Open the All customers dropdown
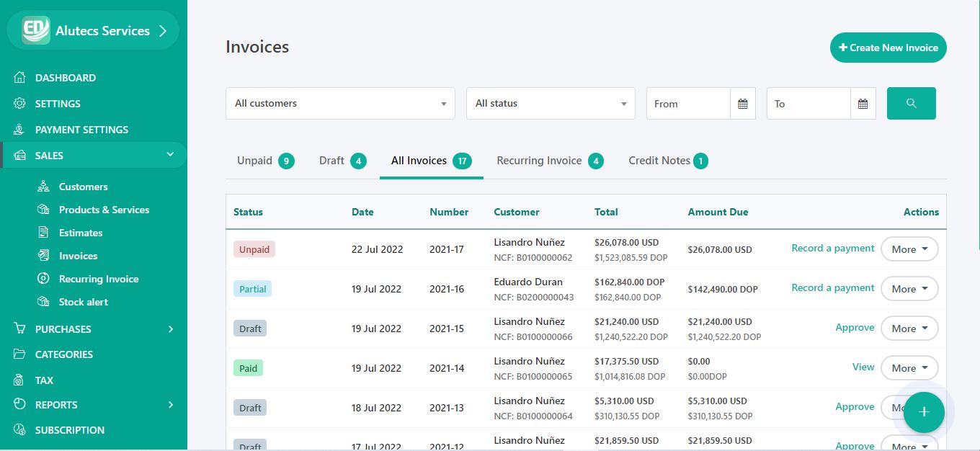 [340, 104]
